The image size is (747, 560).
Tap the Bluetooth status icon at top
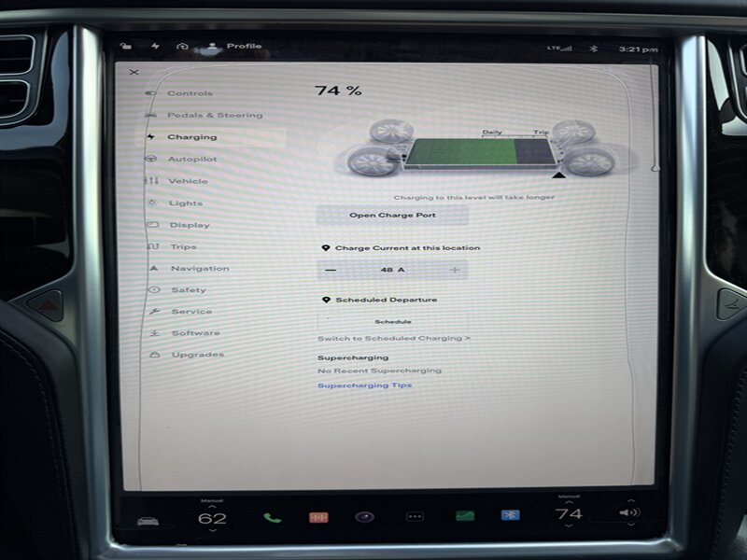tap(592, 49)
